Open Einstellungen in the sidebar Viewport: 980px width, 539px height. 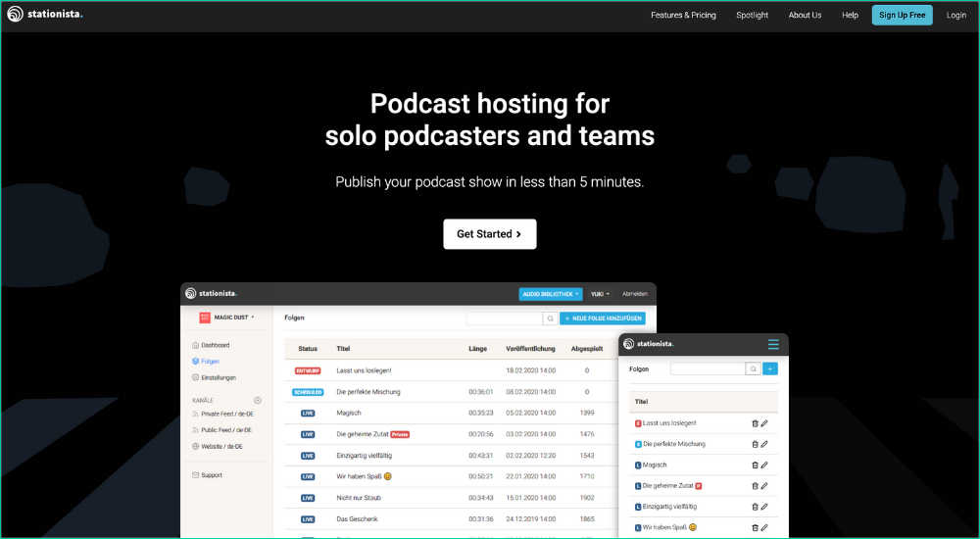point(214,377)
